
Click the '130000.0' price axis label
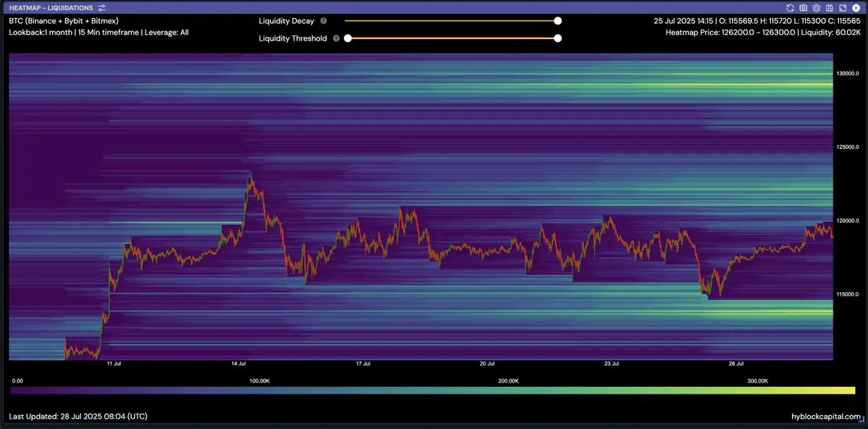click(848, 74)
